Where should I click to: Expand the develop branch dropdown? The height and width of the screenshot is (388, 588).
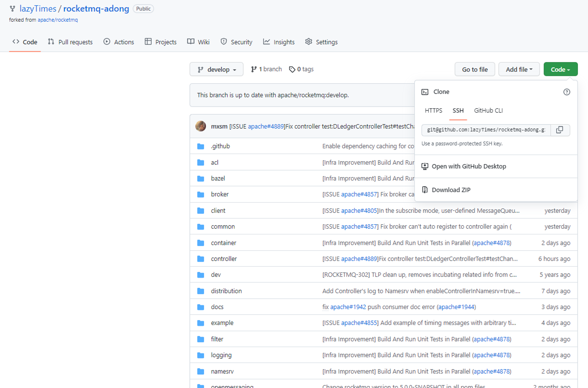216,69
